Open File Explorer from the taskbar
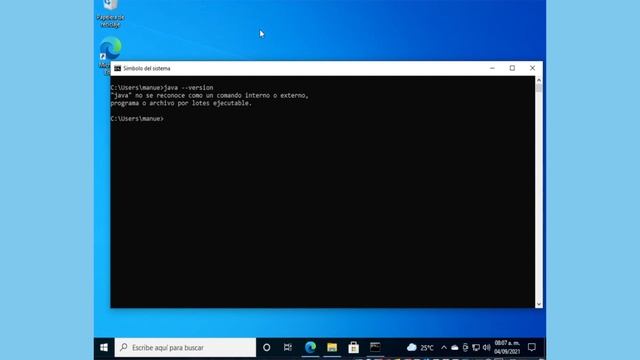The height and width of the screenshot is (360, 640). tap(332, 347)
